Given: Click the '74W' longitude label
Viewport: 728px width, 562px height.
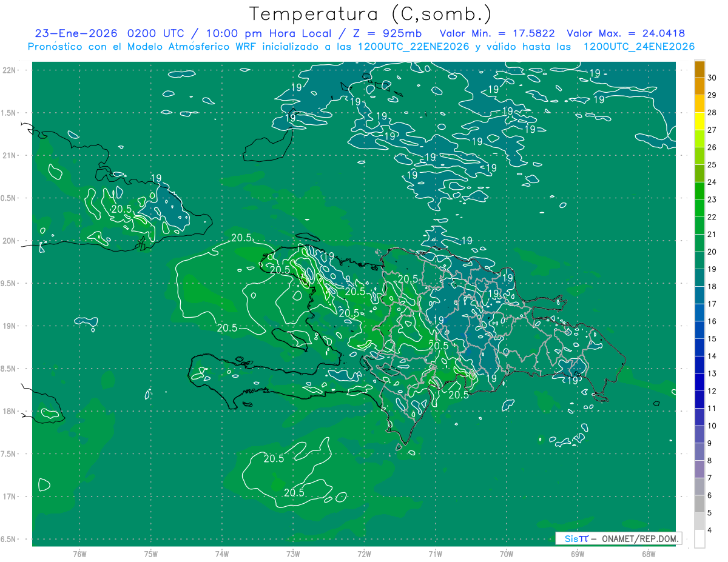Looking at the screenshot, I should click(221, 554).
